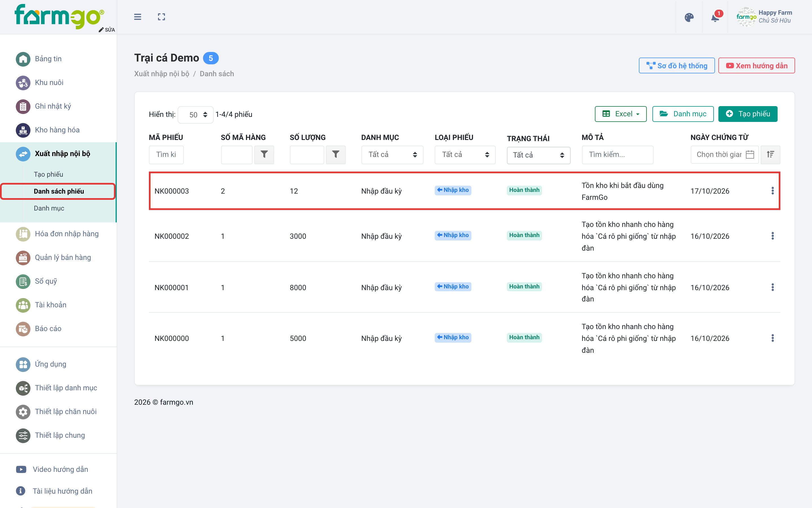Click the Khu nuôi sidebar icon
Viewport: 812px width, 508px height.
(x=23, y=83)
